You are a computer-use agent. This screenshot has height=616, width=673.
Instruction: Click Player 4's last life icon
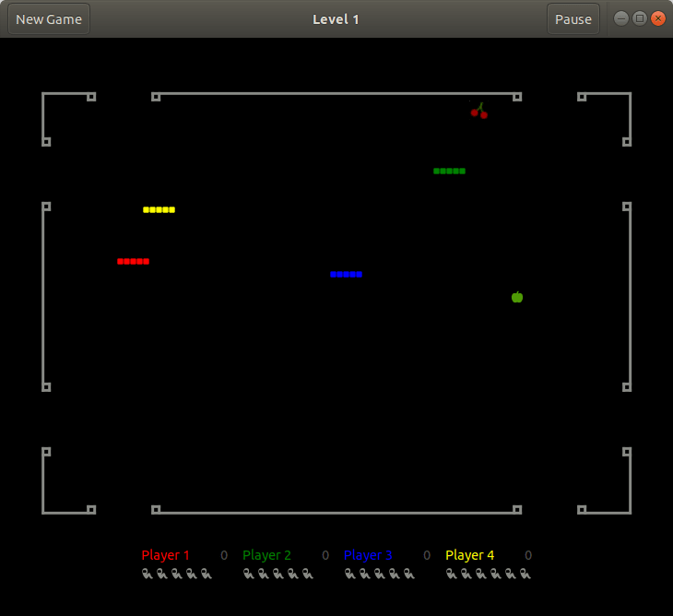pyautogui.click(x=525, y=574)
